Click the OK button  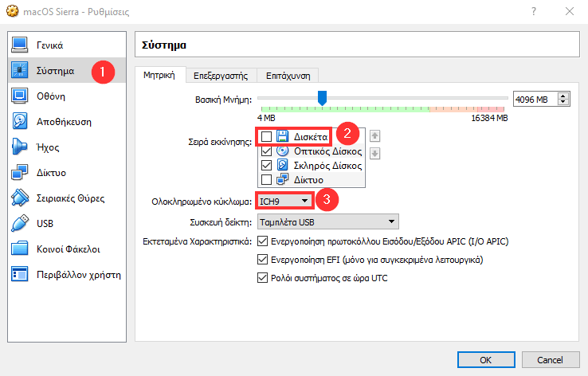486,360
